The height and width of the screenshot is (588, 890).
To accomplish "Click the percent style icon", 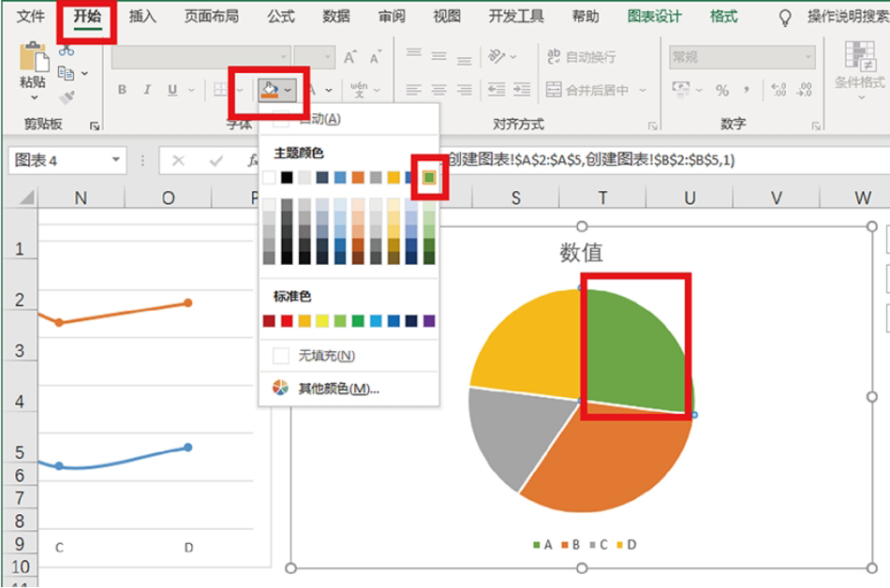I will [722, 91].
